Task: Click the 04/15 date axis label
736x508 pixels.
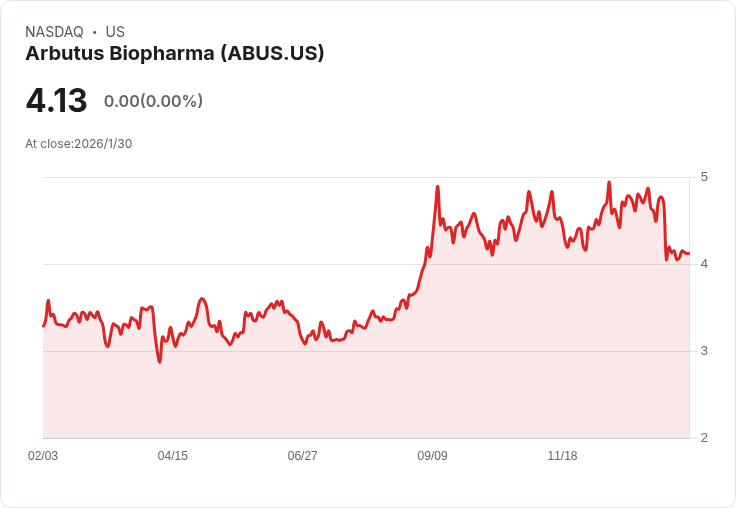Action: [173, 455]
